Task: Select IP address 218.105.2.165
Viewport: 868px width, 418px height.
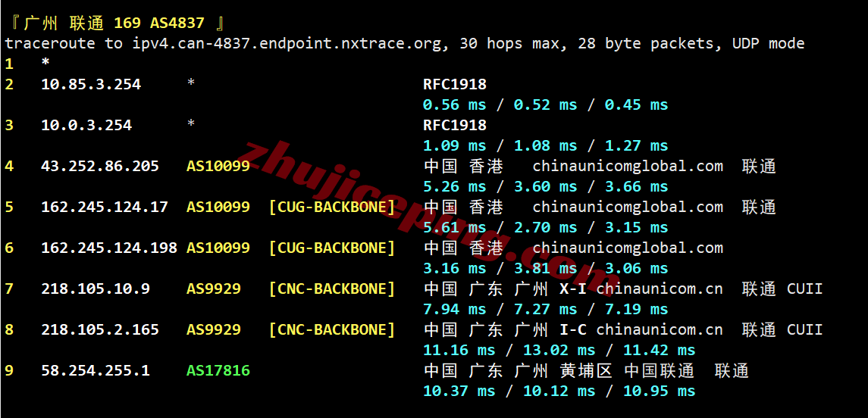Action: pyautogui.click(x=100, y=329)
